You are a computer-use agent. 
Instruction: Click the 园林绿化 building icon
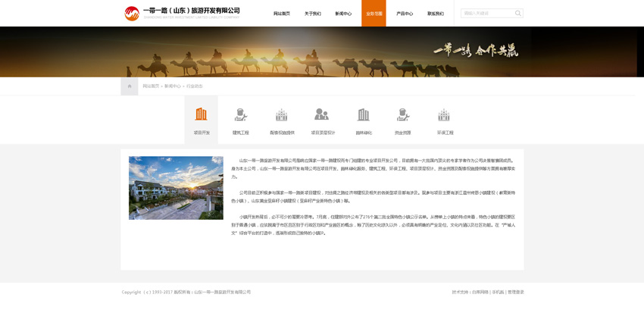[x=364, y=115]
